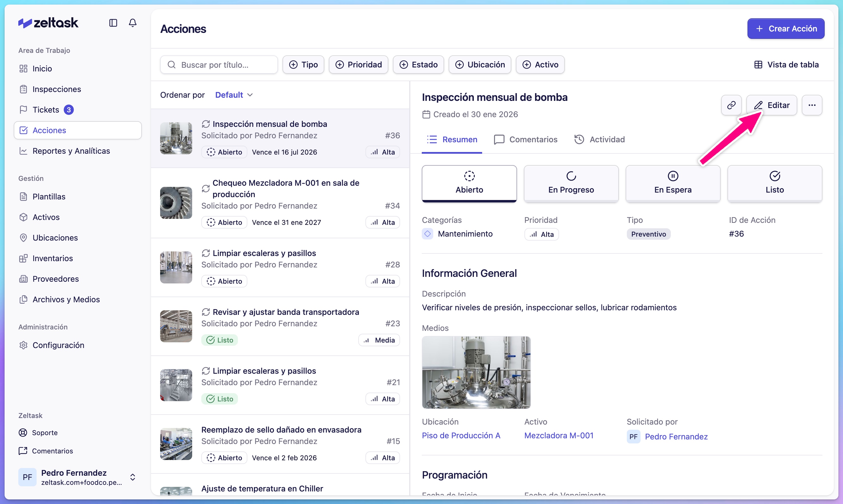Click the Ajuste de temperatura en Chiller title

click(262, 489)
